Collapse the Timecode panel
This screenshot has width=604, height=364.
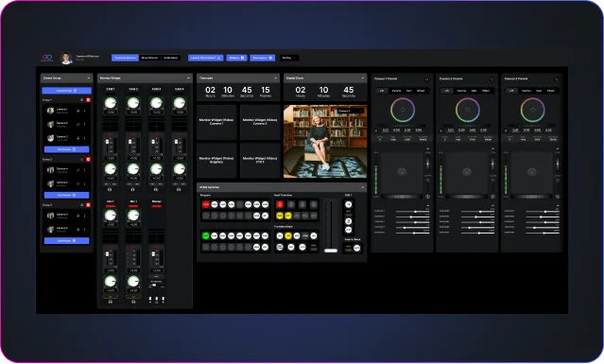[275, 78]
